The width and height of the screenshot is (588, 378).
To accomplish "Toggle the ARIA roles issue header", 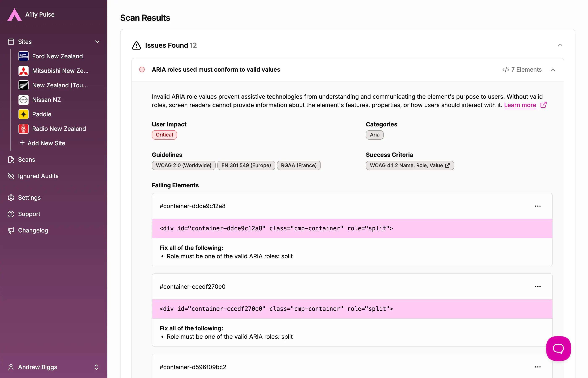I will pyautogui.click(x=348, y=70).
